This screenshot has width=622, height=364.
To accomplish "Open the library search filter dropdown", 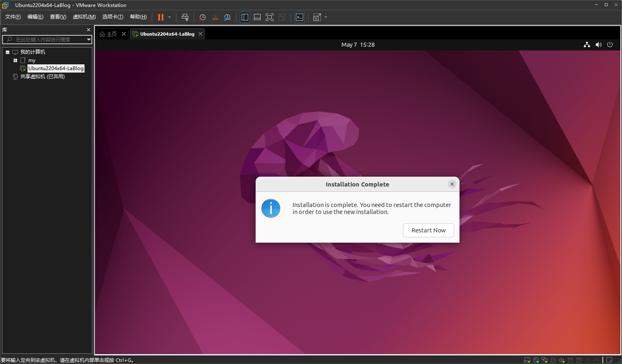I will point(89,39).
